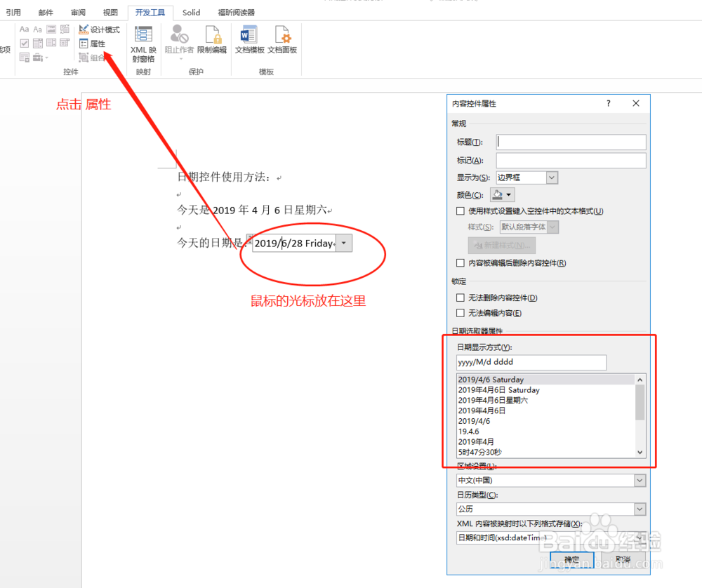702x588 pixels.
Task: Insert a Plain Text content control
Action: click(38, 29)
